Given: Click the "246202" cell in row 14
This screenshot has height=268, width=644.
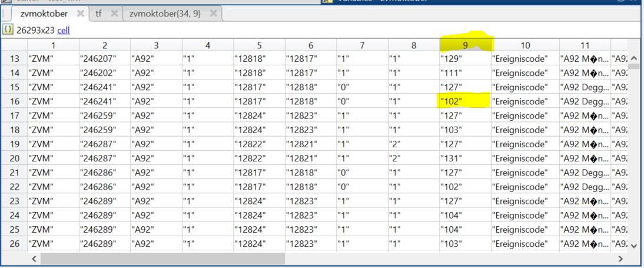Looking at the screenshot, I should coord(105,73).
